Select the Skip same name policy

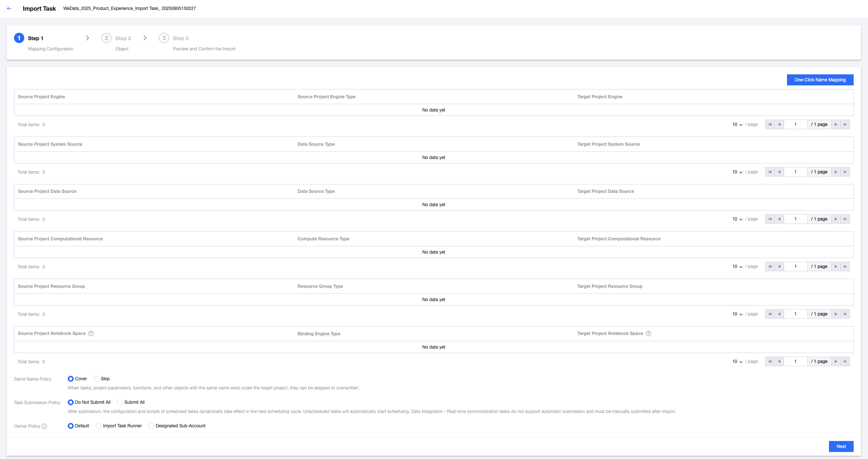[97, 379]
